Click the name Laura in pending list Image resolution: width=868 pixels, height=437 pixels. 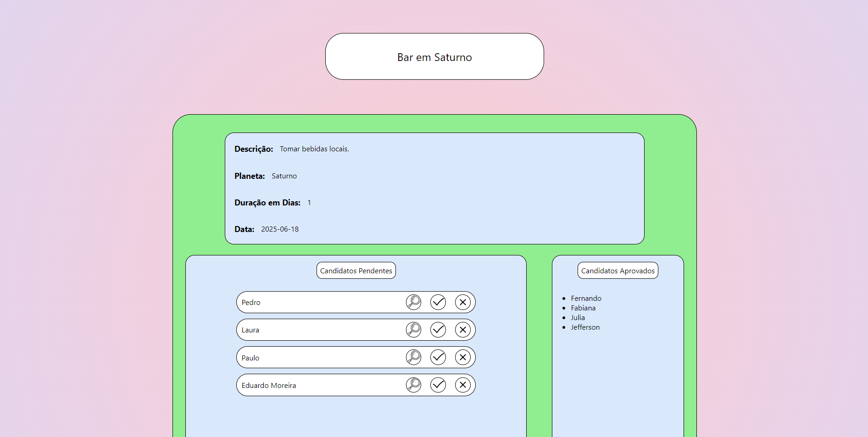click(x=250, y=330)
